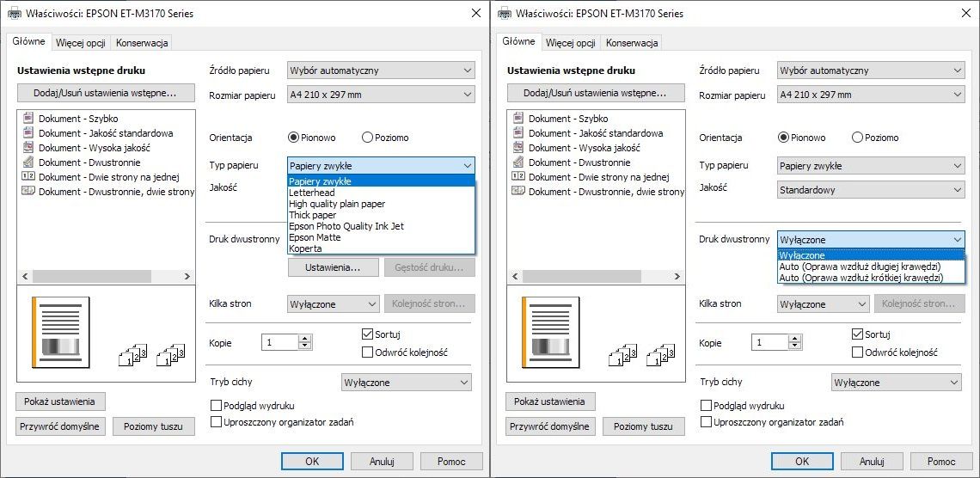Viewport: 980px width, 478px height.
Task: Select Dokument - Szybko preset icon in left window
Action: pos(28,118)
